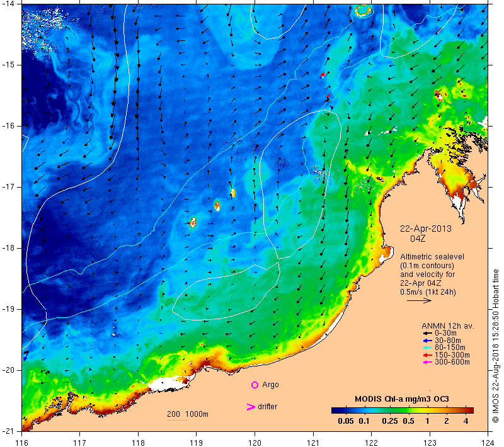This screenshot has height=447, width=504.
Task: Click the 'Altimetric sealevel' caption line
Action: click(x=432, y=257)
